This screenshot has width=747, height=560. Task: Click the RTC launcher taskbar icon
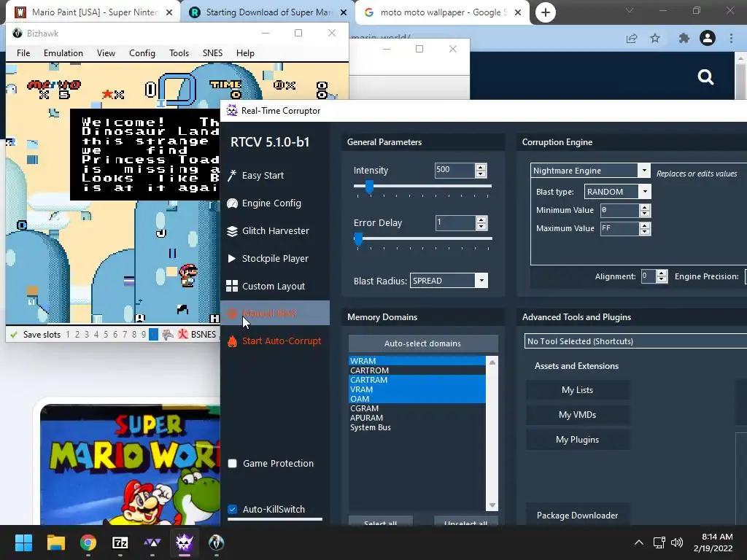coord(152,542)
